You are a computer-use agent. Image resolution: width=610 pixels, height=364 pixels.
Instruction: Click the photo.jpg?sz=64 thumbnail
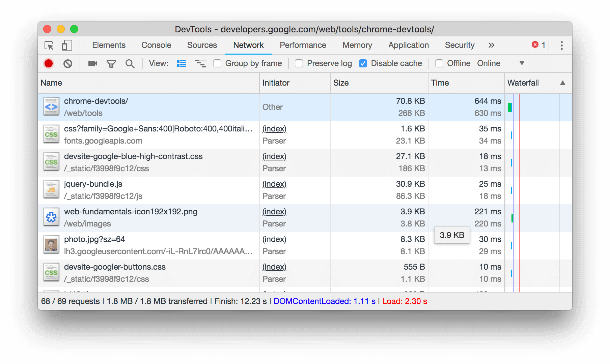point(51,245)
